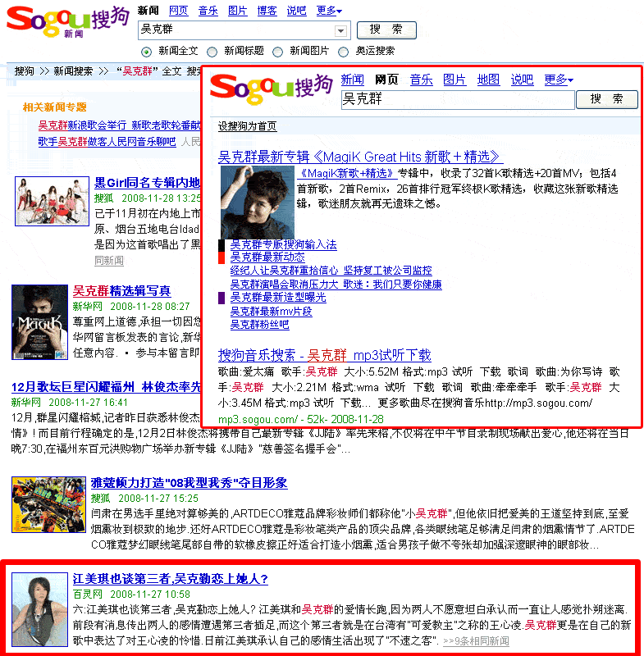Click the 搜索 button in news search
Viewport: 644px width, 656px height.
386,30
